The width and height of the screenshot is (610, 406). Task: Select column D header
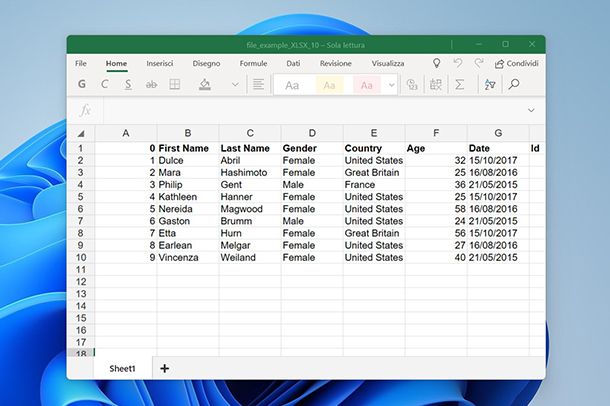coord(312,133)
